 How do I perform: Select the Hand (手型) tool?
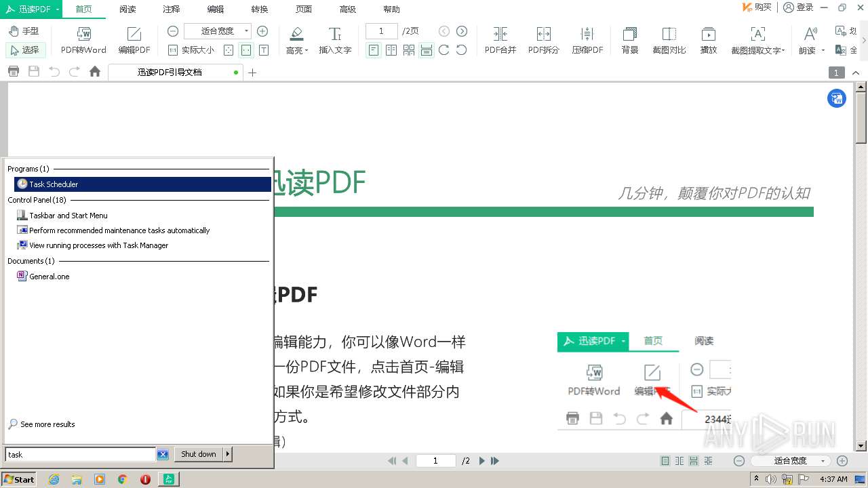(24, 31)
